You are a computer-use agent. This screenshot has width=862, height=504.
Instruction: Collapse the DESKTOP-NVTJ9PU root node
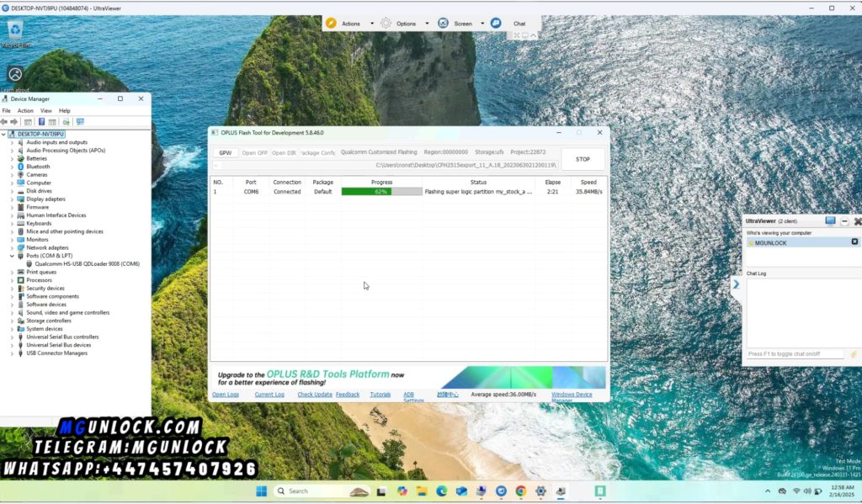pyautogui.click(x=4, y=134)
